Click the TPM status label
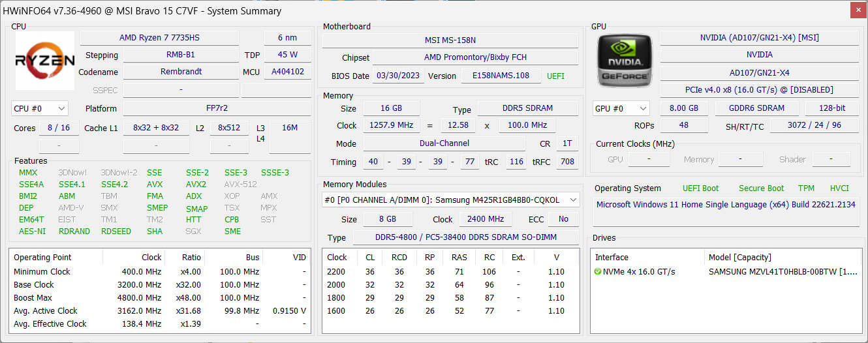 [807, 188]
